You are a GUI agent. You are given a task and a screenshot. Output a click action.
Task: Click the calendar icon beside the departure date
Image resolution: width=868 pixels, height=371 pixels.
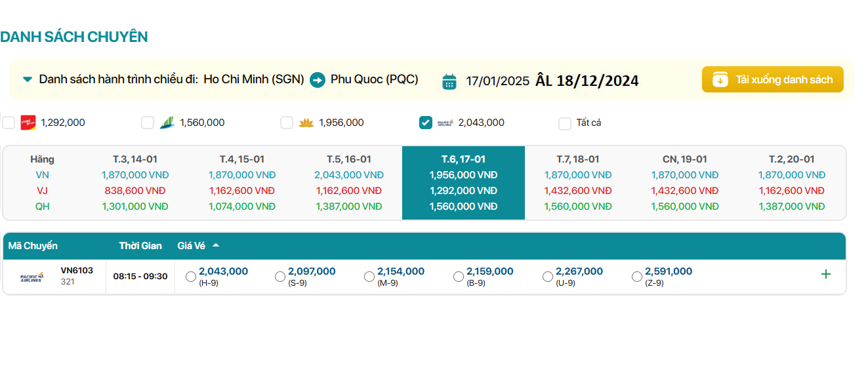(x=449, y=81)
